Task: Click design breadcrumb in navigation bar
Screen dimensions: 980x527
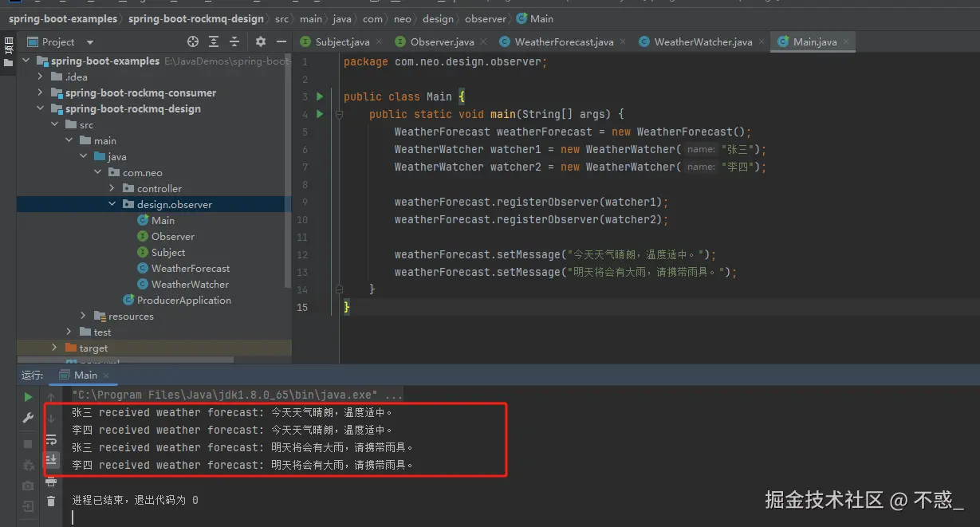Action: point(438,18)
